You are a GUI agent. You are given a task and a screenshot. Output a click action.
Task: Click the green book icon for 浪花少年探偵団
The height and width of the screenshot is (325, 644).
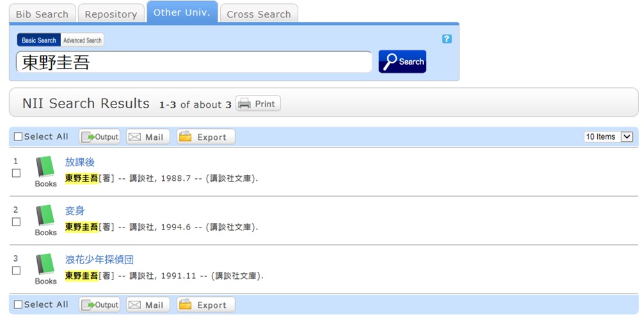(45, 265)
